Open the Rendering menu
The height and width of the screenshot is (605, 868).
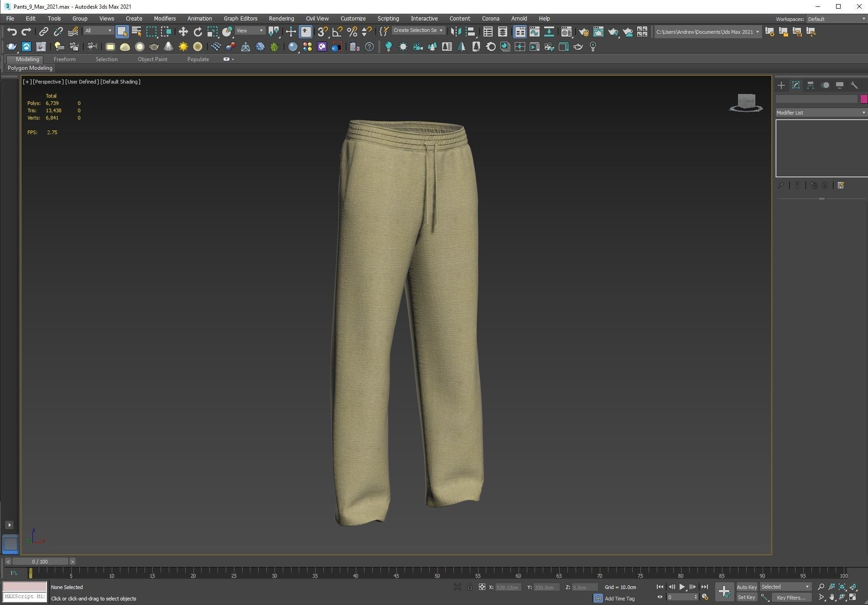pyautogui.click(x=281, y=19)
